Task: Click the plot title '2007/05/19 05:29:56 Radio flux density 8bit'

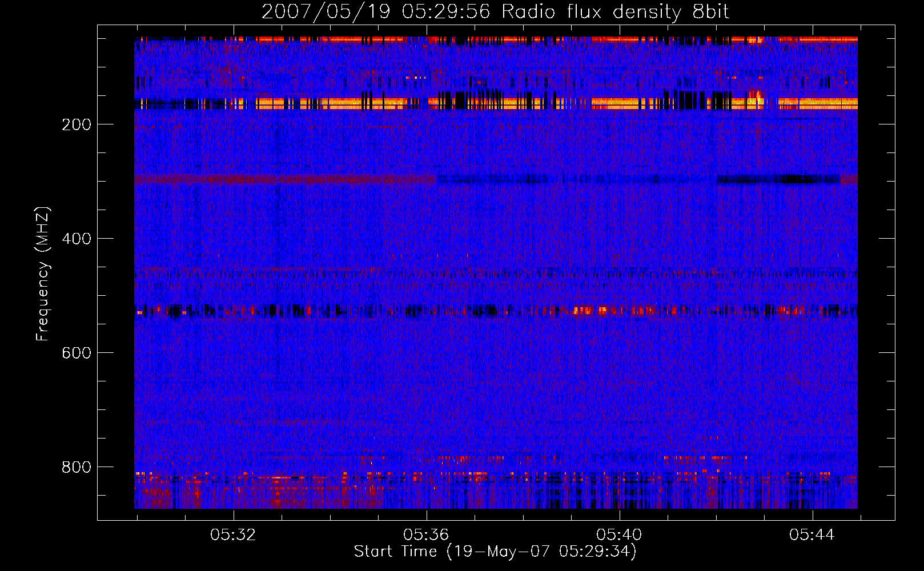Action: [495, 12]
